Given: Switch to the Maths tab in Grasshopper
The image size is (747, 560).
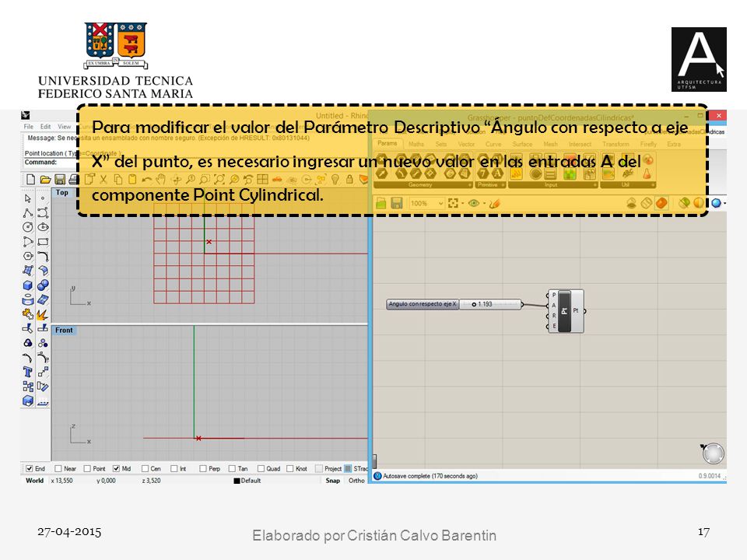Looking at the screenshot, I should coord(416,144).
